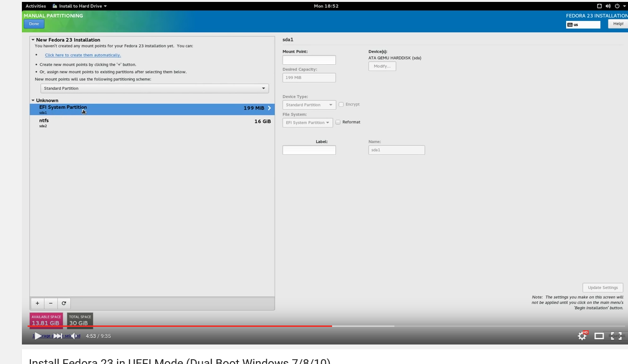Click the chevron on the EFI System Partition row
Viewport: 628px width, 364px height.
click(x=269, y=108)
